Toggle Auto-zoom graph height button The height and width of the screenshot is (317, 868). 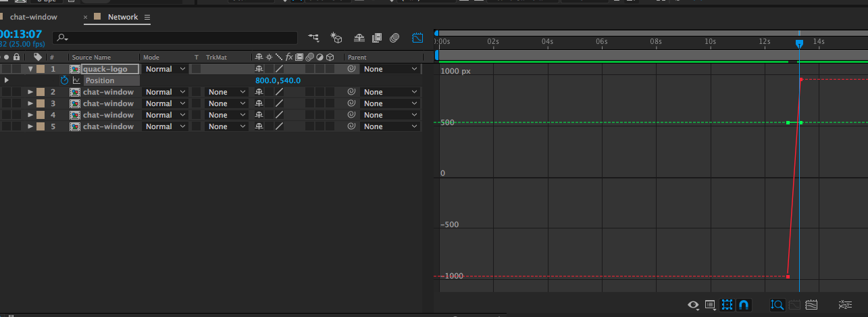(x=777, y=305)
